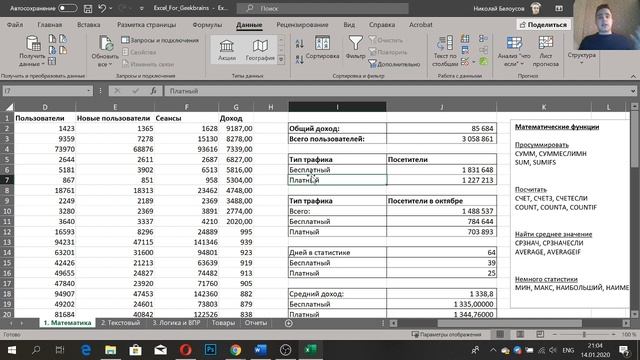Click Параметры отображения in status bar
The height and width of the screenshot is (360, 640).
pos(446,334)
